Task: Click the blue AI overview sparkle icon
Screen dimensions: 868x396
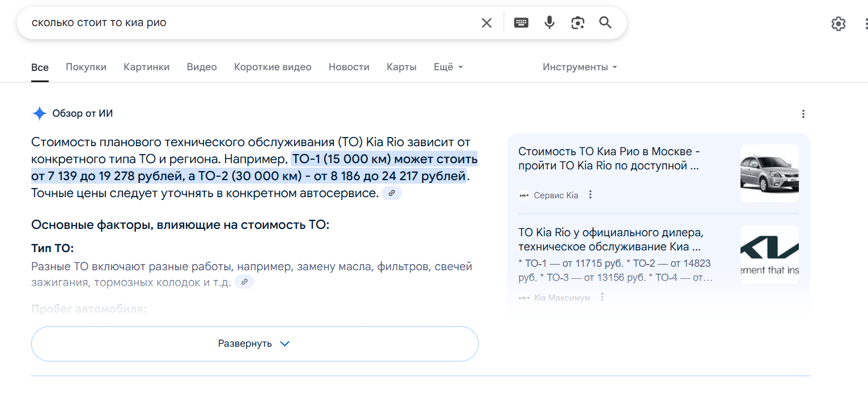Action: (40, 113)
